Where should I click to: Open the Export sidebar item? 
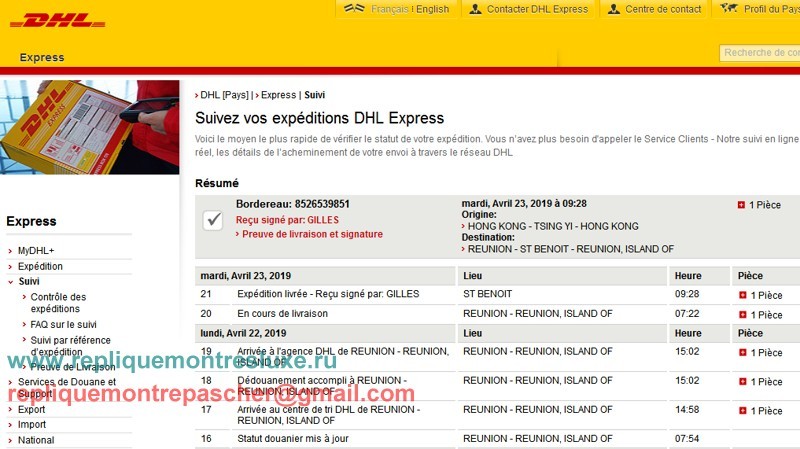(x=32, y=409)
